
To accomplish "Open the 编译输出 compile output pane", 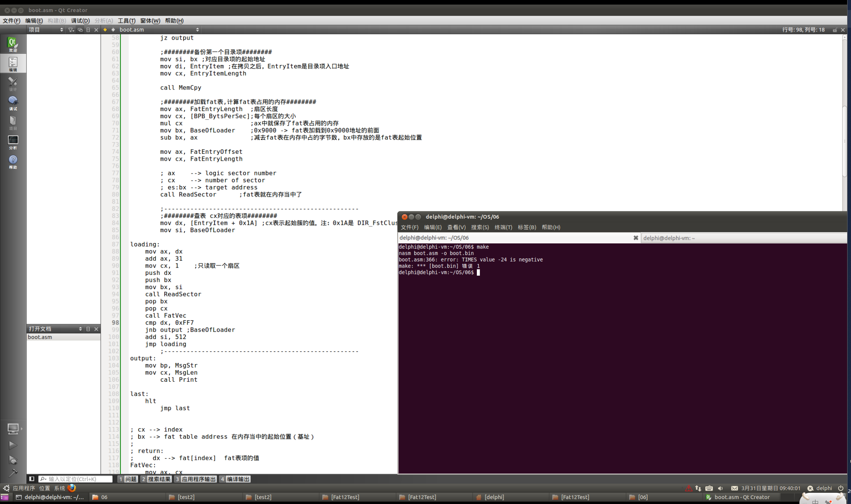I will tap(235, 479).
